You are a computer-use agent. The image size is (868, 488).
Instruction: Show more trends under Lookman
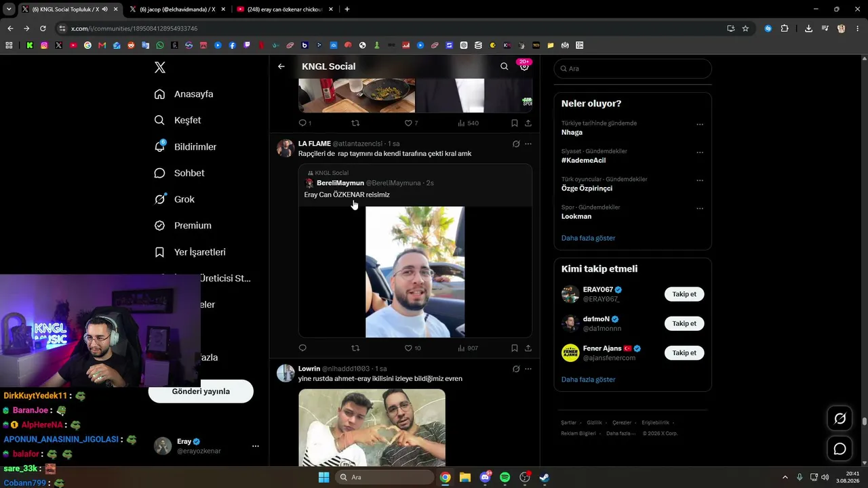tap(588, 238)
